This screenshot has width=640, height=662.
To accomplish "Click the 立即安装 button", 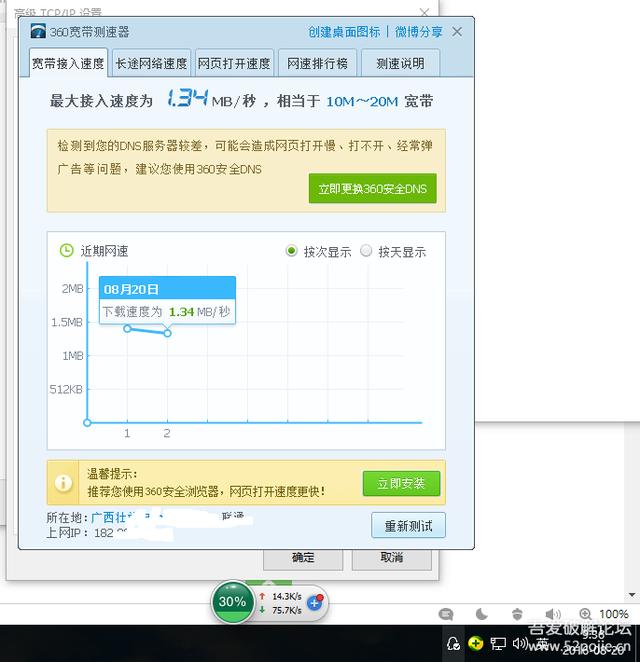I will click(x=401, y=483).
